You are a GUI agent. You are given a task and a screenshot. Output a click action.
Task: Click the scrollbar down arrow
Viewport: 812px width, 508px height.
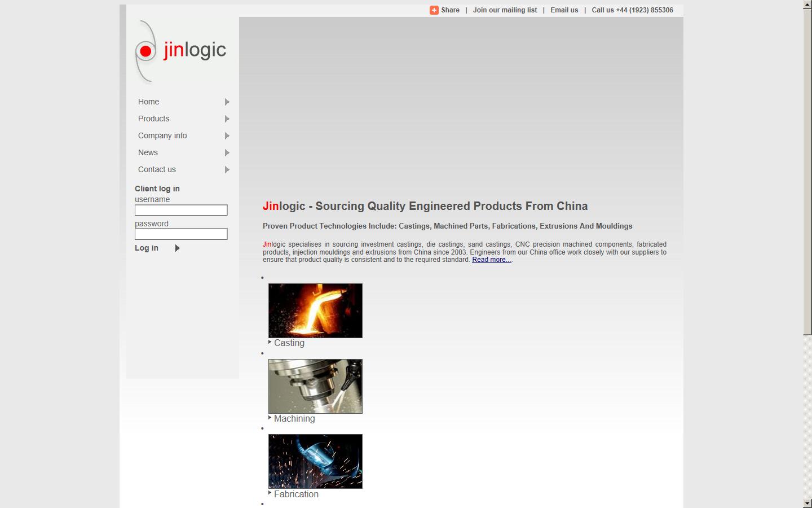pyautogui.click(x=807, y=502)
